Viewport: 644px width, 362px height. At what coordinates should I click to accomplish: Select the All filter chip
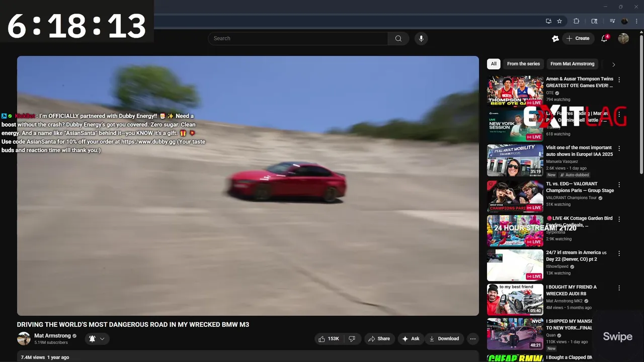(494, 64)
